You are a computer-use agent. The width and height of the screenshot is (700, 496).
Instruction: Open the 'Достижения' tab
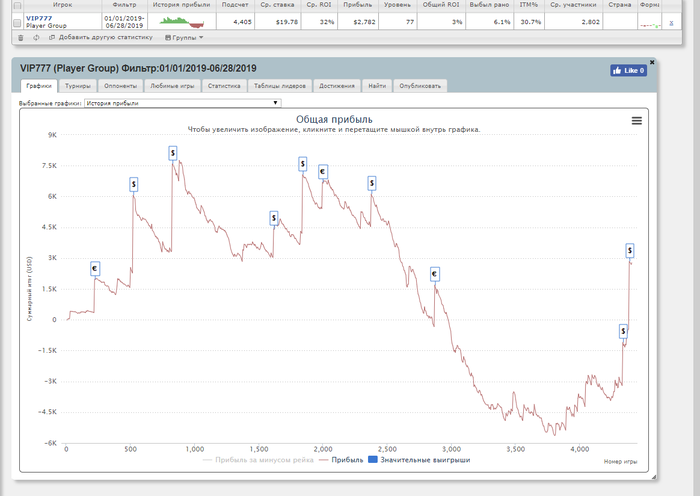pos(337,86)
